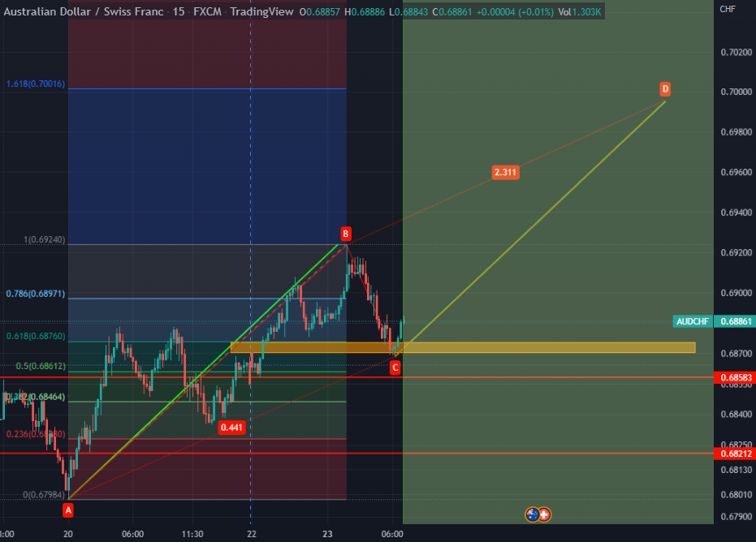Select the point C pattern label
Viewport: 756px width, 542px height.
tap(395, 368)
